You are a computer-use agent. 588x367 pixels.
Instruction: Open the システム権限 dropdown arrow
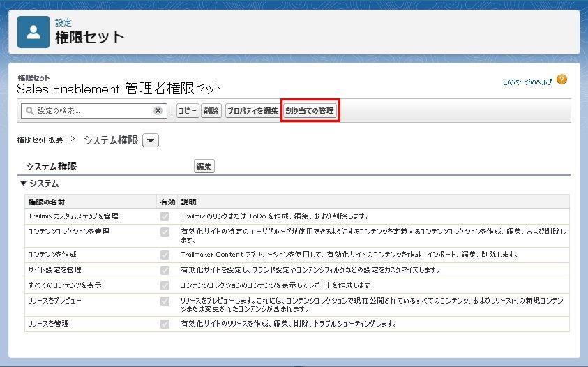[x=151, y=140]
